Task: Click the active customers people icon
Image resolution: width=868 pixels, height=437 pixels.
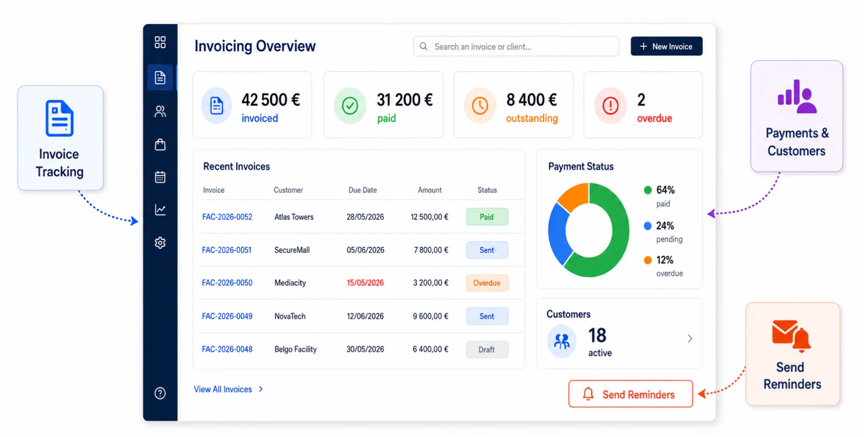Action: 562,341
